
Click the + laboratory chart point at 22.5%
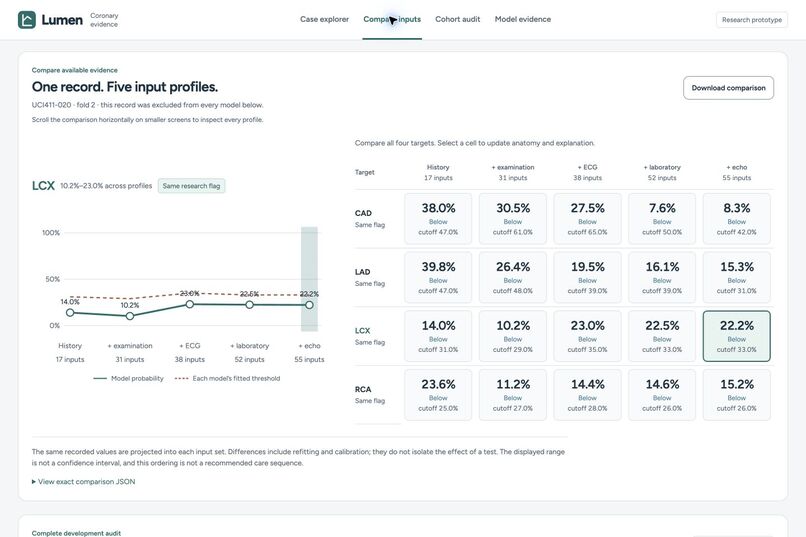coord(249,305)
